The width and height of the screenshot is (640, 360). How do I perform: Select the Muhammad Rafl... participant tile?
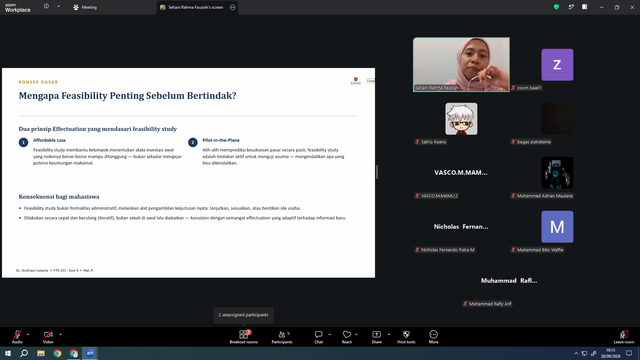(509, 280)
